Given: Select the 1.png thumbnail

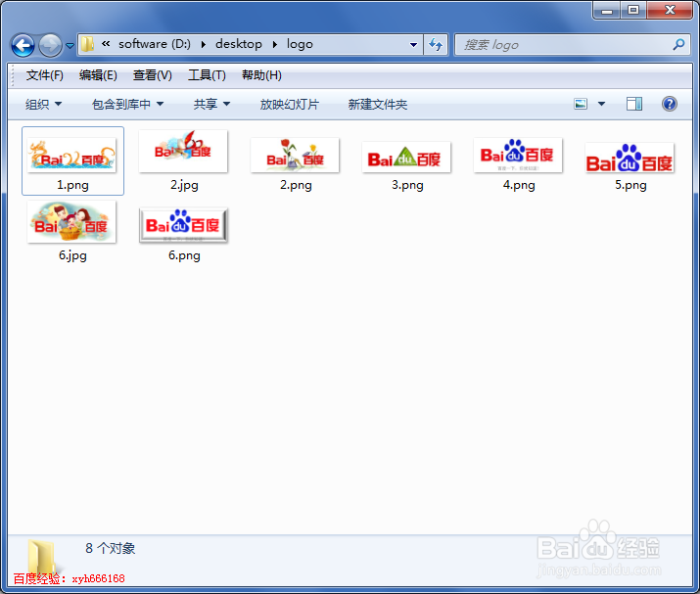Looking at the screenshot, I should [x=71, y=155].
